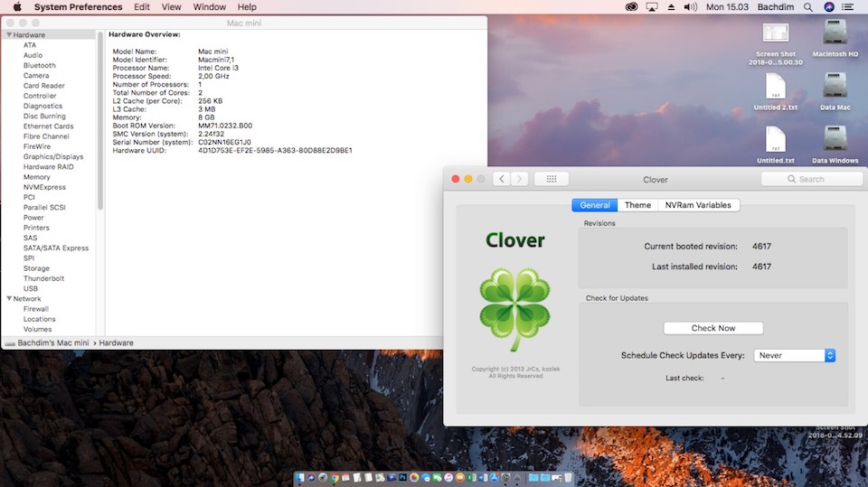
Task: Select SATA/SATA Express in sidebar
Action: [x=56, y=248]
